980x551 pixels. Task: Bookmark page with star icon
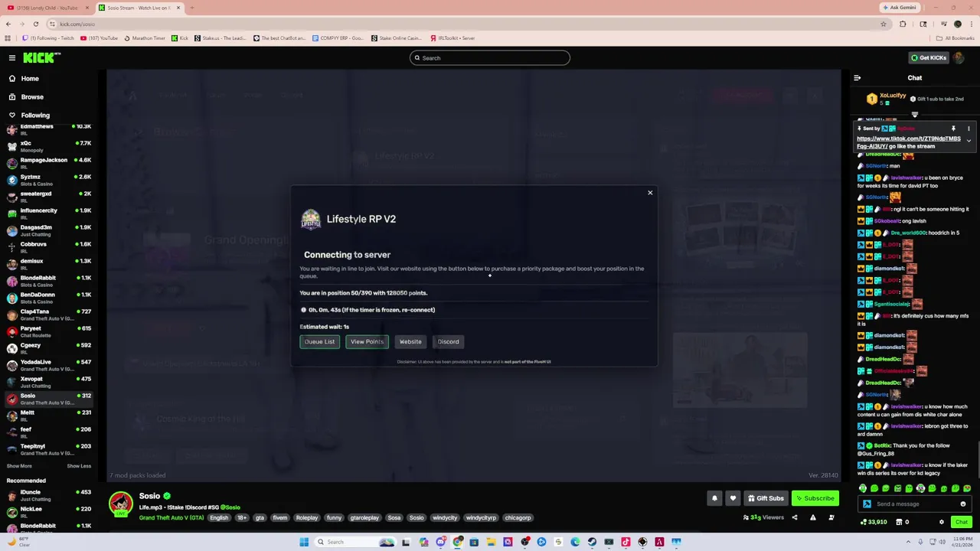[x=884, y=24]
